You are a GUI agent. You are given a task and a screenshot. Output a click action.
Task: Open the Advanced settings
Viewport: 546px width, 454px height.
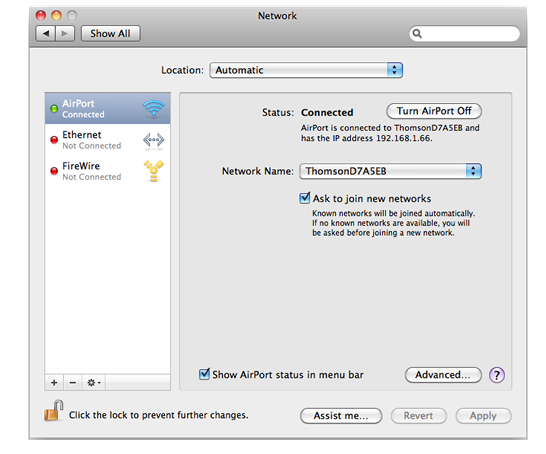[443, 375]
